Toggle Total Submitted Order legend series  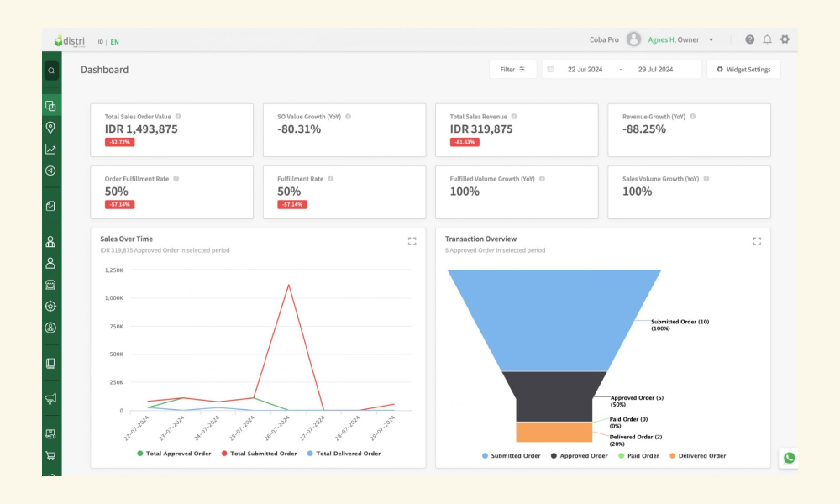point(259,454)
